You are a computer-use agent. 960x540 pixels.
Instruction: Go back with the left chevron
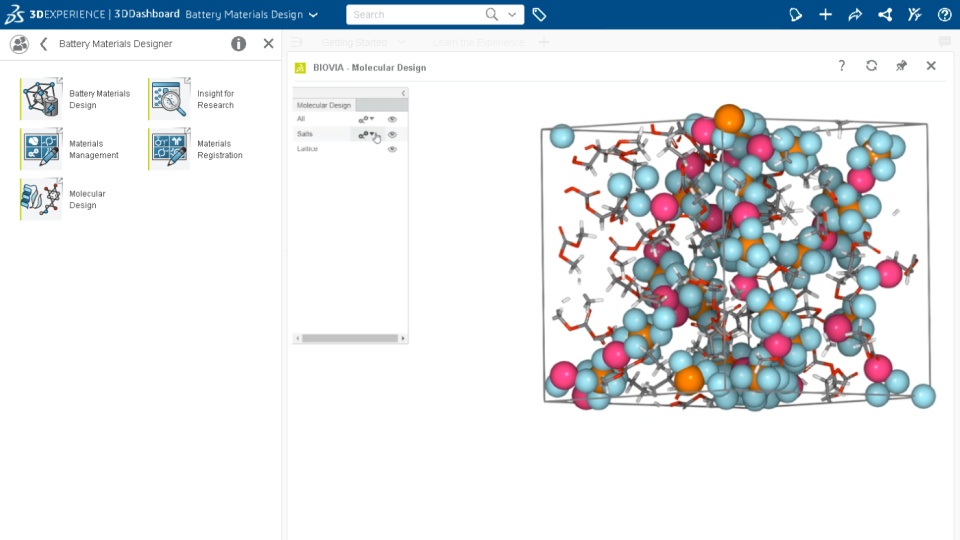click(x=43, y=44)
